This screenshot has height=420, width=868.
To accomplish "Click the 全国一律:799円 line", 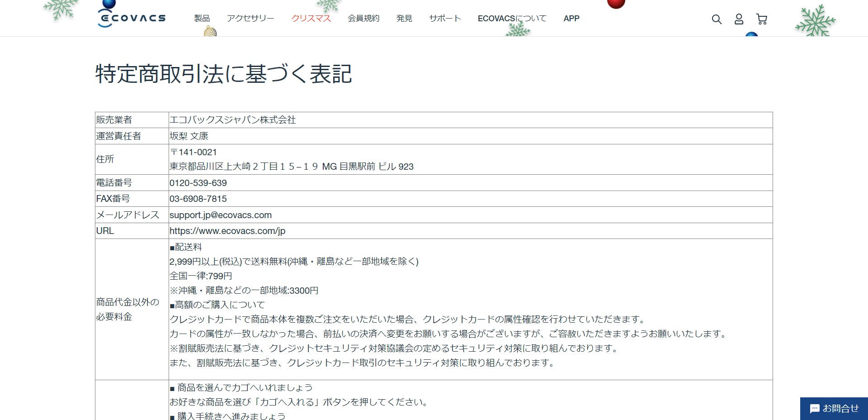I will pos(201,276).
